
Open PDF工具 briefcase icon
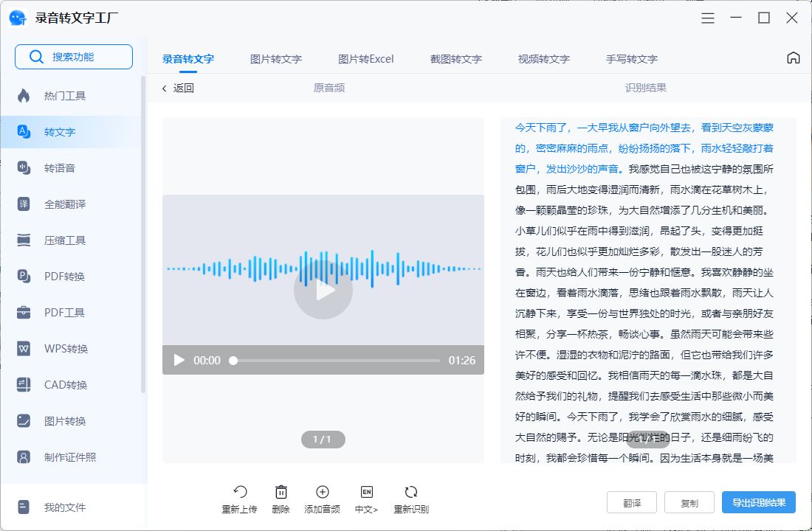coord(24,312)
